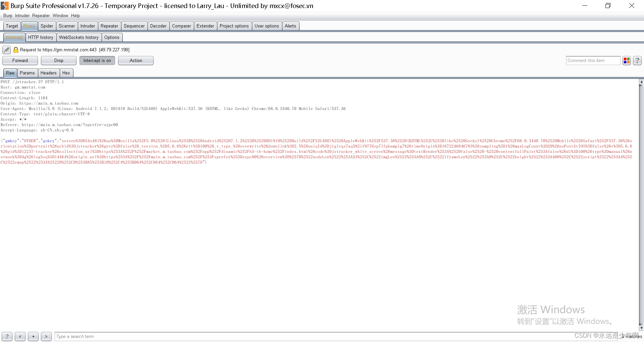Open the Intruder tool tab
This screenshot has height=342, width=644.
pyautogui.click(x=88, y=26)
